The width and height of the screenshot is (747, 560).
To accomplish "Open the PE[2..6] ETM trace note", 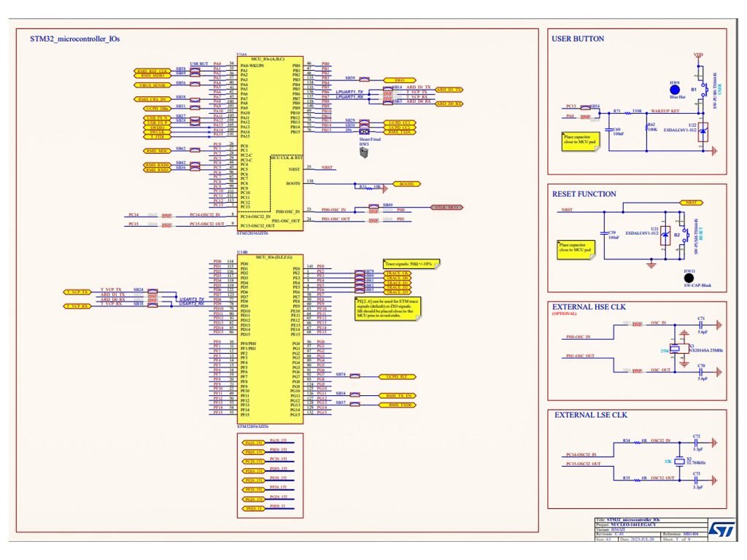I will tap(388, 309).
